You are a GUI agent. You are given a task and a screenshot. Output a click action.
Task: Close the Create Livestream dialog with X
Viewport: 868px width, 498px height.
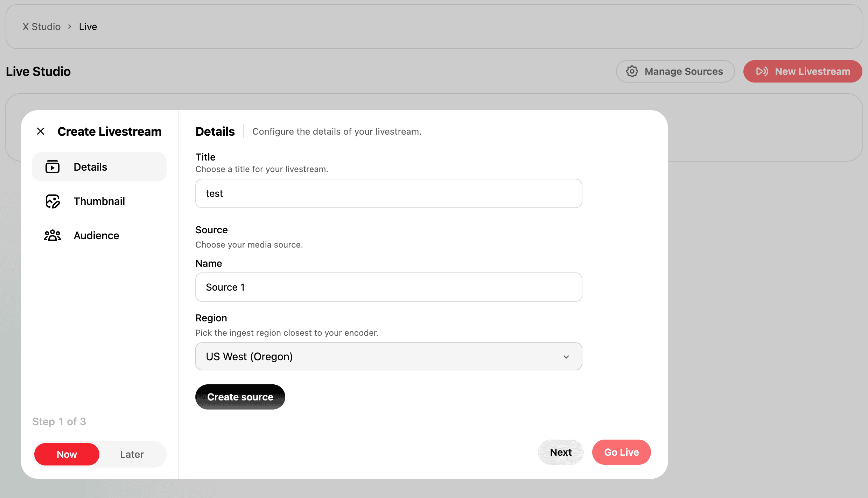point(41,131)
